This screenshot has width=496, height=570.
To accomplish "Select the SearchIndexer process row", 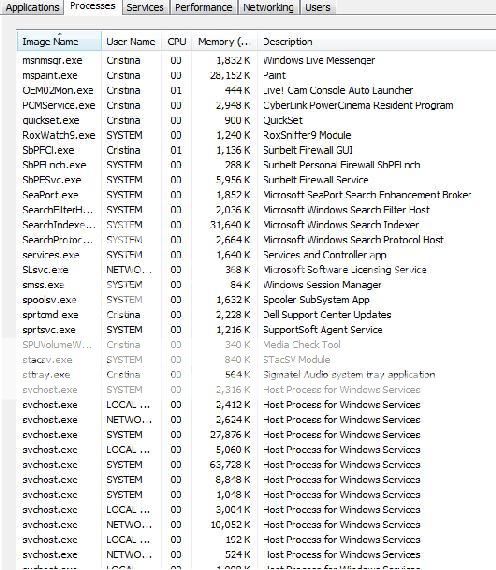I will [x=256, y=225].
